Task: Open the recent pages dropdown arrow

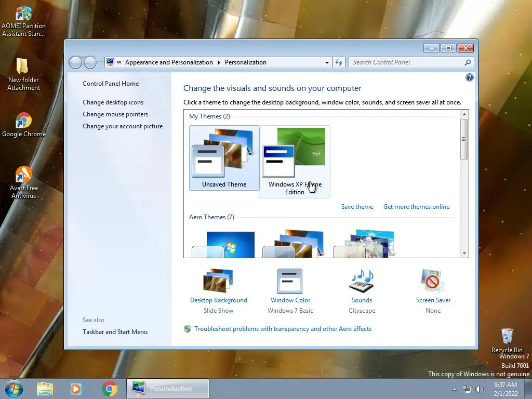Action: [x=100, y=62]
